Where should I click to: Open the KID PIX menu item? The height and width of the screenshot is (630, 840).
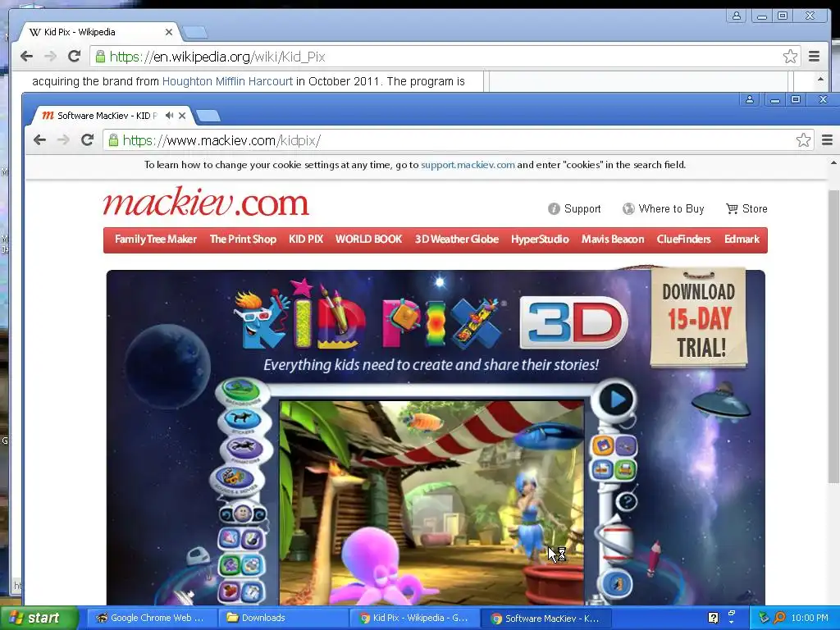pyautogui.click(x=306, y=240)
